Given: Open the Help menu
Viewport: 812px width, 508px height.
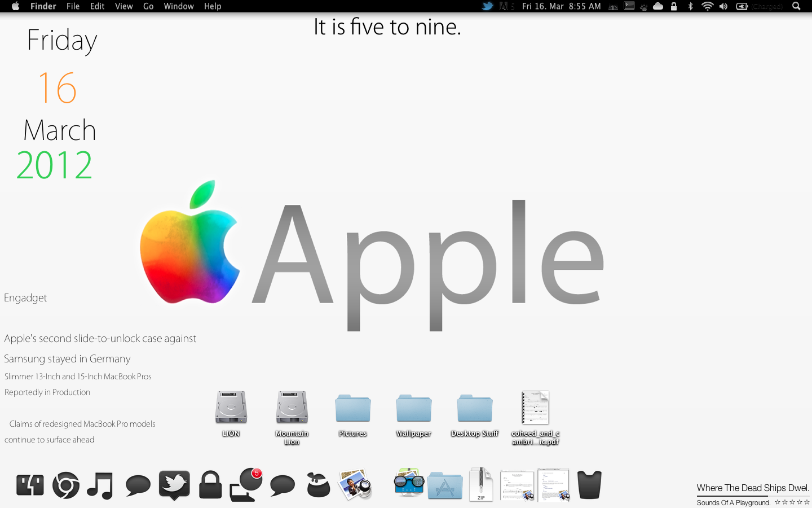Looking at the screenshot, I should pyautogui.click(x=213, y=6).
